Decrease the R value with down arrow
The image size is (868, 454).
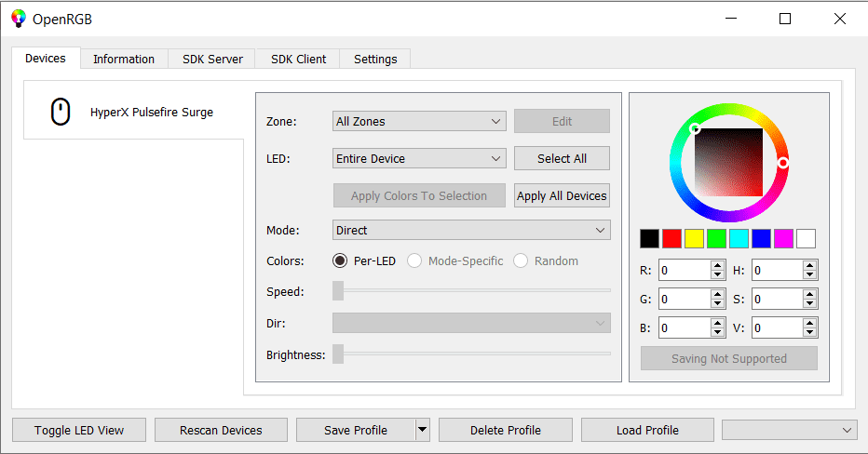tap(718, 275)
